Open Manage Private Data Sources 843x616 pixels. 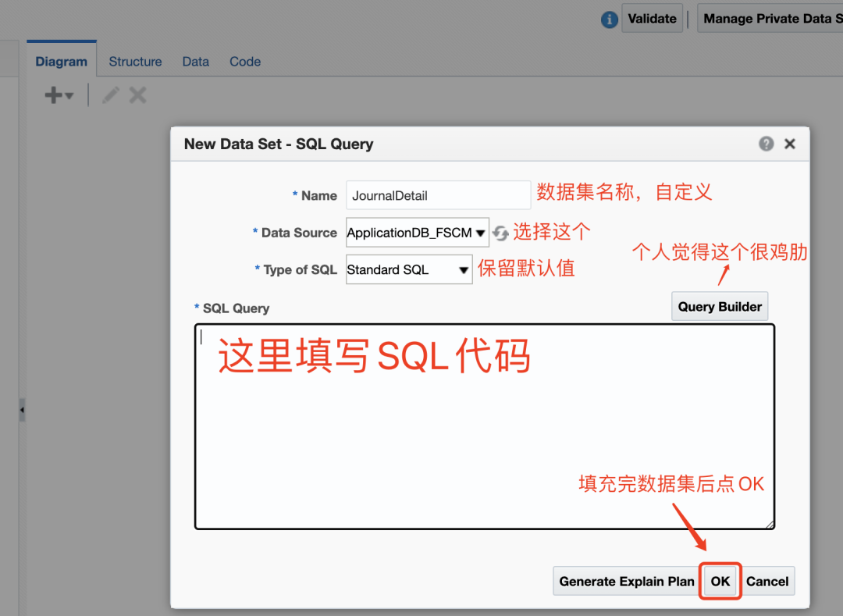(770, 18)
